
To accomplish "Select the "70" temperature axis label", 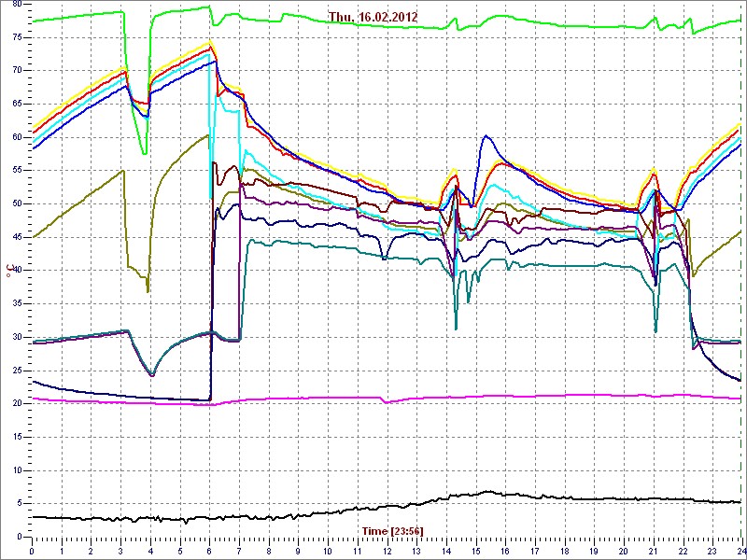I will click(x=16, y=71).
